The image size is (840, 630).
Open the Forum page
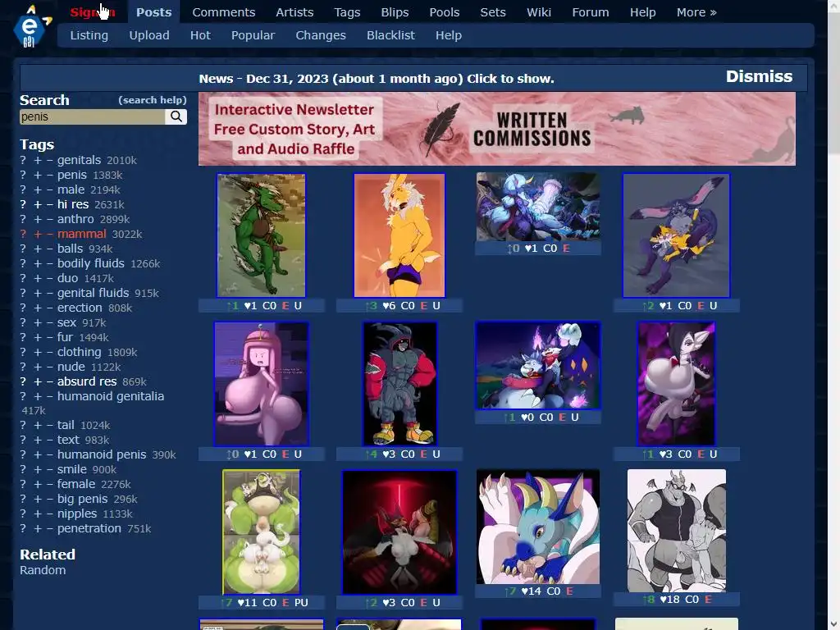click(x=591, y=12)
